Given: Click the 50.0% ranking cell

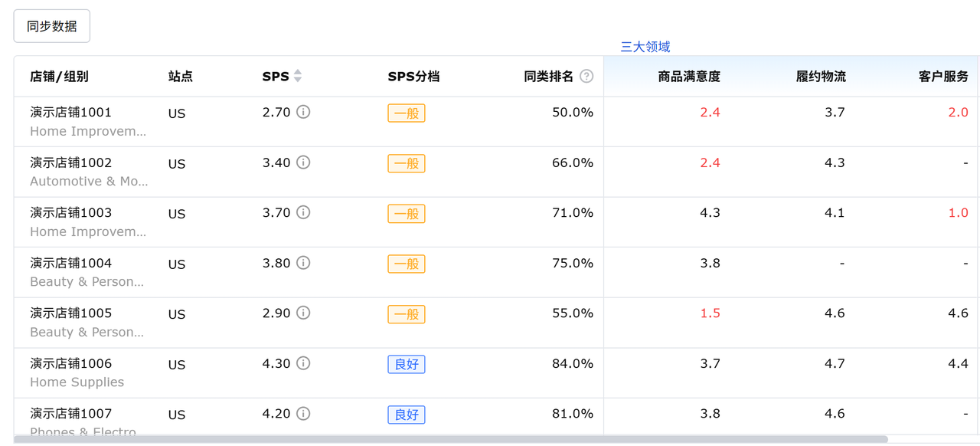Looking at the screenshot, I should [x=573, y=112].
